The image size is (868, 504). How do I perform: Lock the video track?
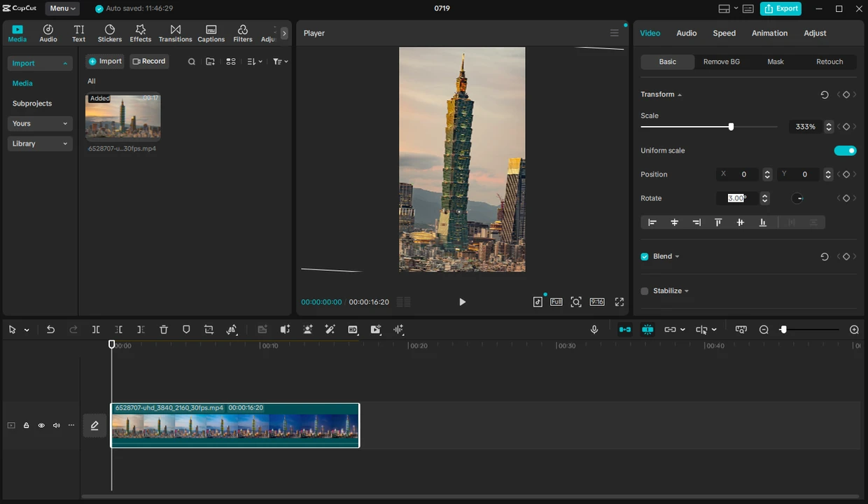click(x=26, y=426)
